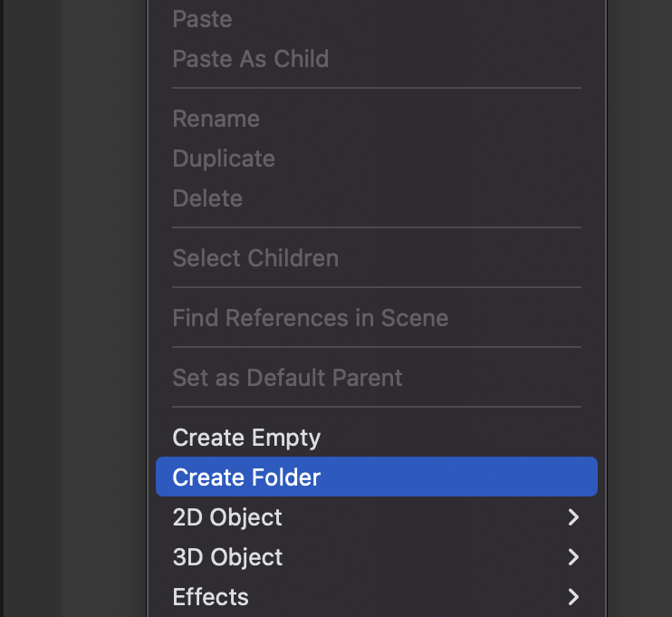Expand the Effects submenu chevron
This screenshot has height=617, width=672.
pos(572,597)
